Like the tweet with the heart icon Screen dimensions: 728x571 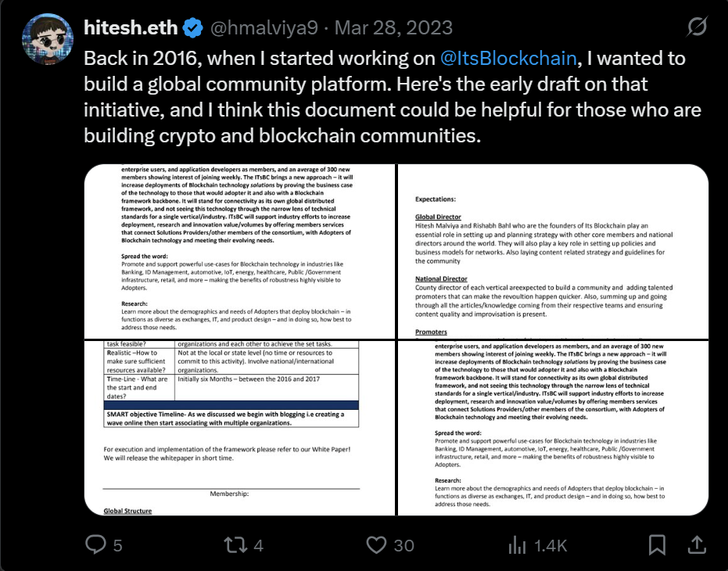tap(376, 545)
